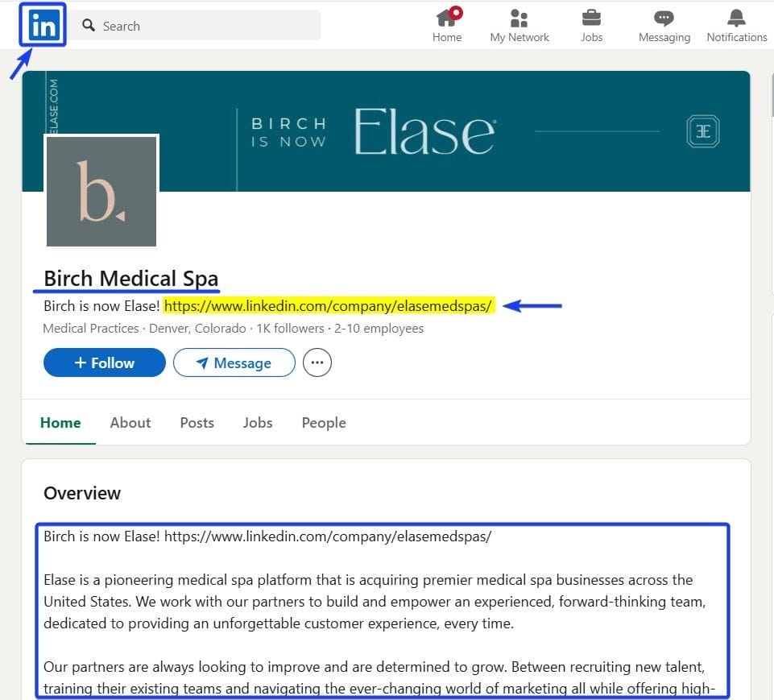Click the LinkedIn home logo icon
The image size is (774, 700).
point(40,25)
